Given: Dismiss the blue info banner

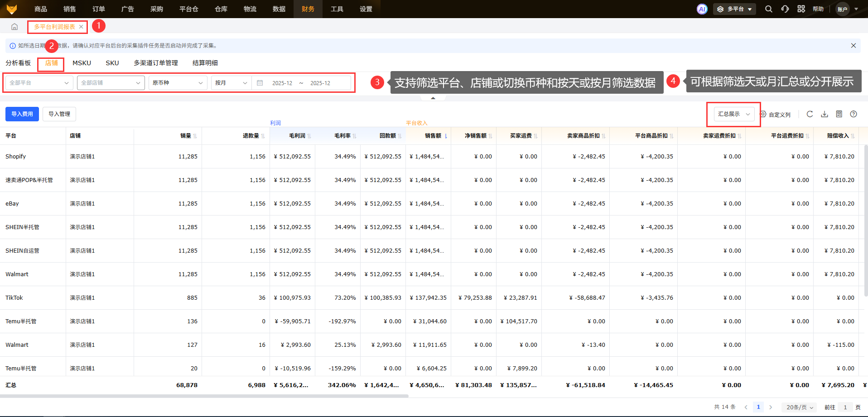Looking at the screenshot, I should click(x=853, y=46).
